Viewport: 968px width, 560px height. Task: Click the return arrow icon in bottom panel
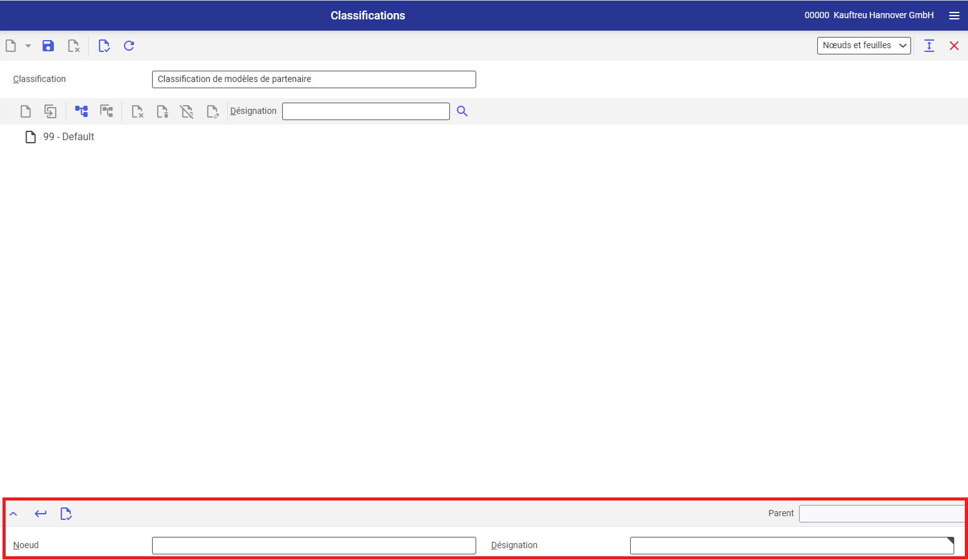(41, 514)
